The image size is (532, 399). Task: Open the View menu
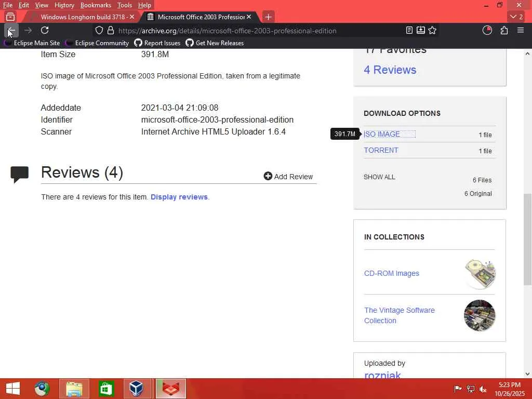42,5
